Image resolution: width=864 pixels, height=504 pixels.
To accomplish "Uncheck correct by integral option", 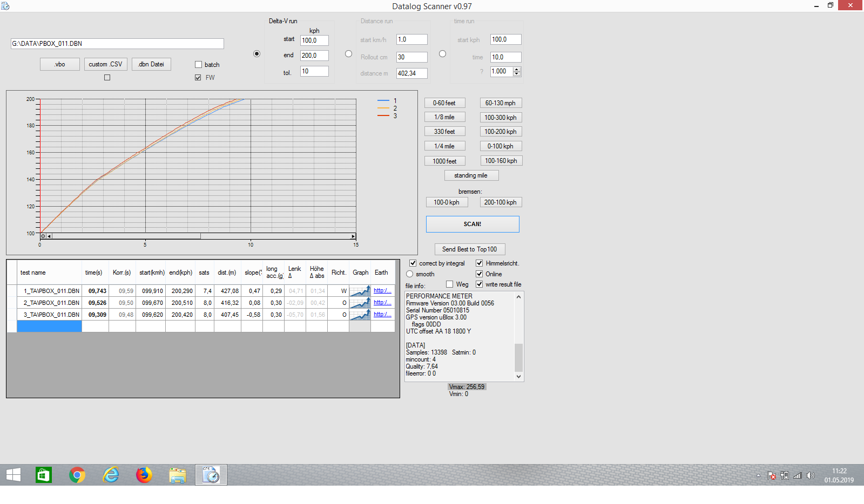I will click(413, 263).
